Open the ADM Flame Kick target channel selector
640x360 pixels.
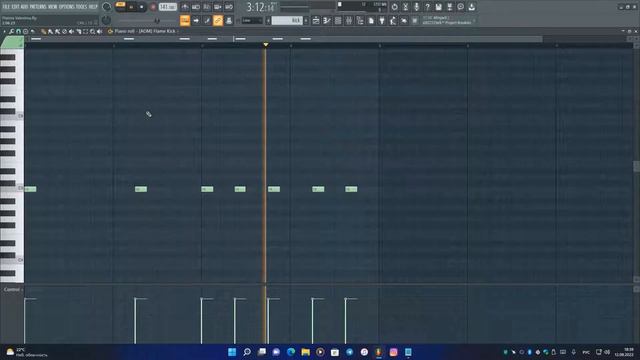coord(159,31)
